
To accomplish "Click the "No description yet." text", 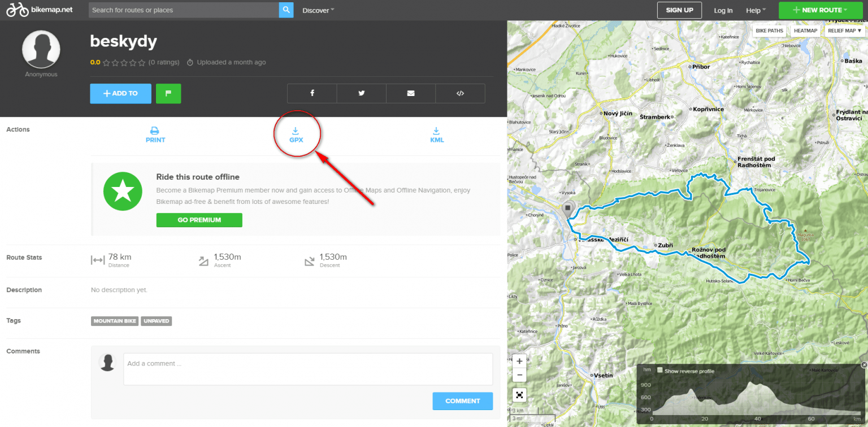I will (x=119, y=290).
